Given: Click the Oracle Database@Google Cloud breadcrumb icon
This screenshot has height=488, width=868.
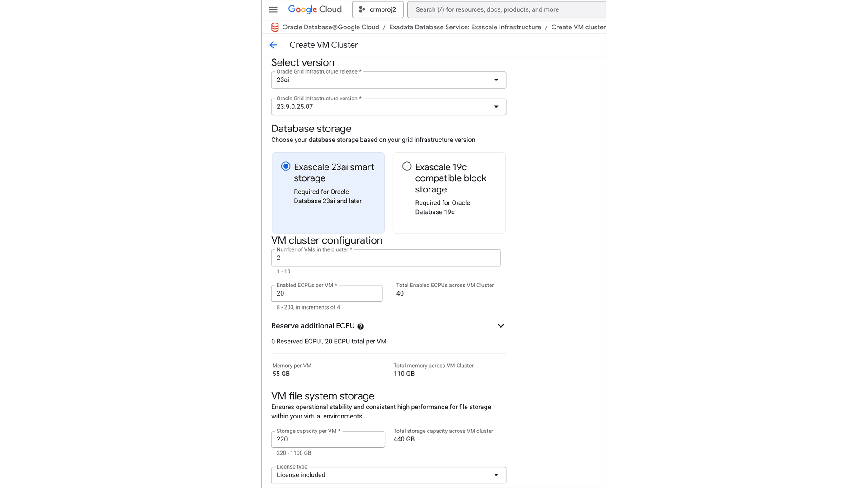Looking at the screenshot, I should 274,27.
